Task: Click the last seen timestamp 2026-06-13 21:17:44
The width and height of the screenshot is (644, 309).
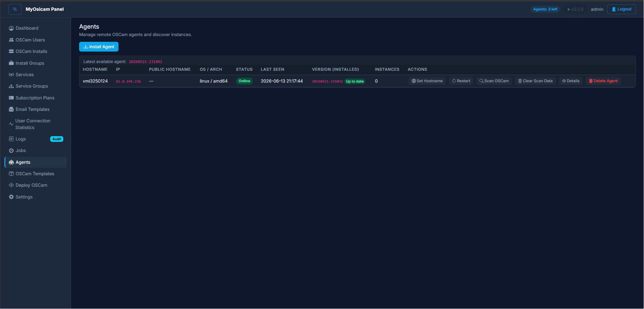Action: coord(282,81)
